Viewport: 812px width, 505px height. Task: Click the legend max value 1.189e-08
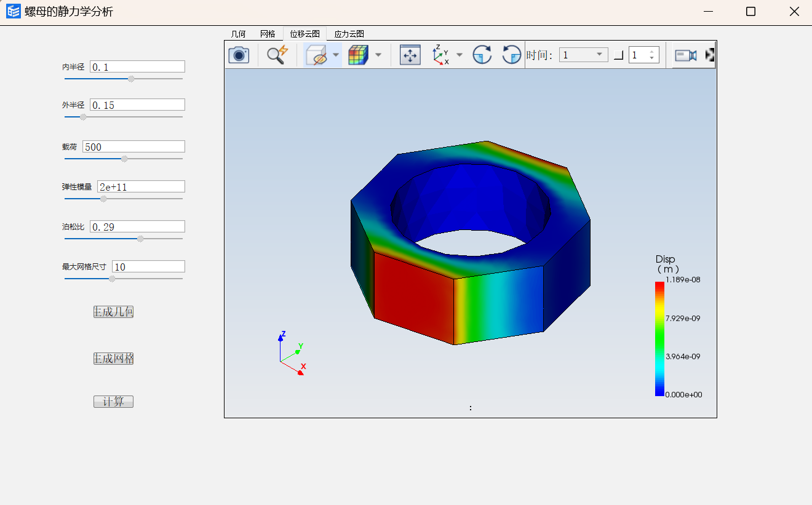click(x=683, y=279)
